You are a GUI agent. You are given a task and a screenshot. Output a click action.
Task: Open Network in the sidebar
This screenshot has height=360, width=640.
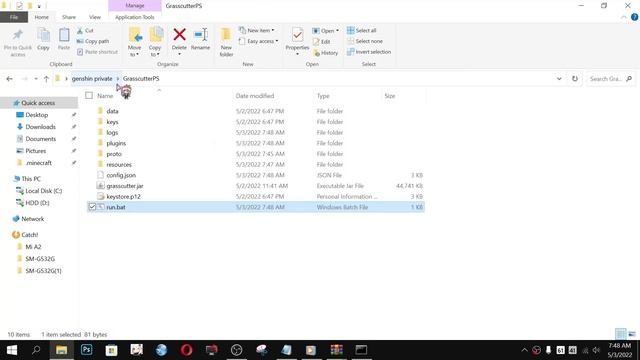click(x=33, y=219)
